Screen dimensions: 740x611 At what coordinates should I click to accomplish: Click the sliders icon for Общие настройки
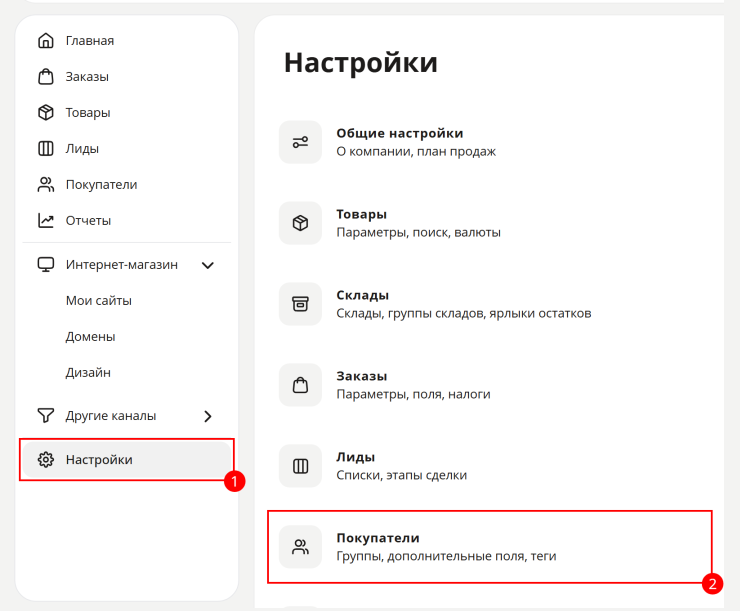[x=300, y=142]
